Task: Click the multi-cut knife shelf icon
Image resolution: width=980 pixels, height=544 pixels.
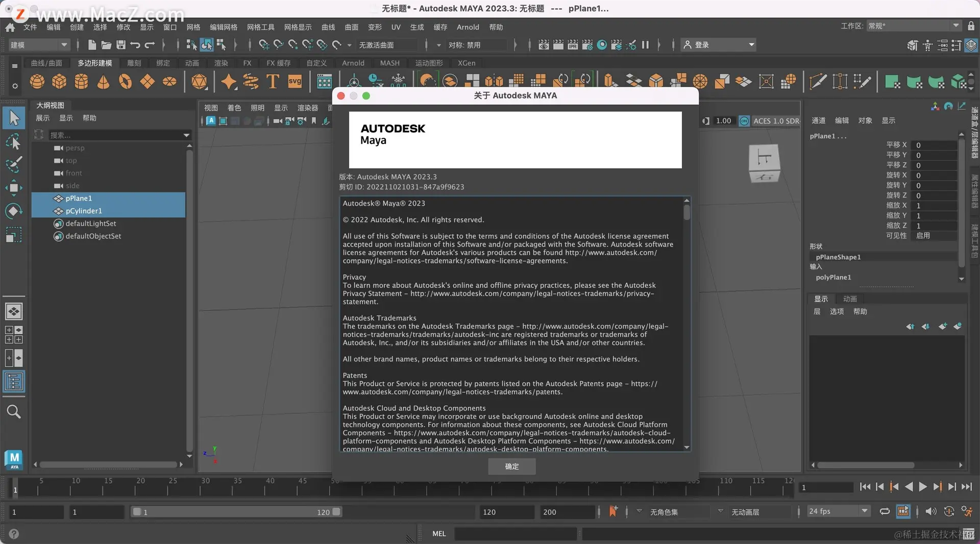Action: click(x=818, y=81)
